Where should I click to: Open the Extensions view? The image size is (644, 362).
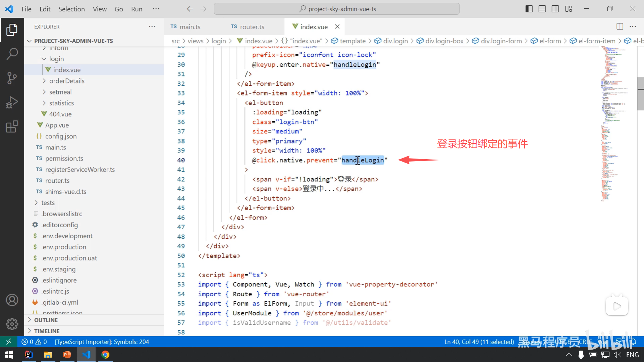tap(12, 127)
